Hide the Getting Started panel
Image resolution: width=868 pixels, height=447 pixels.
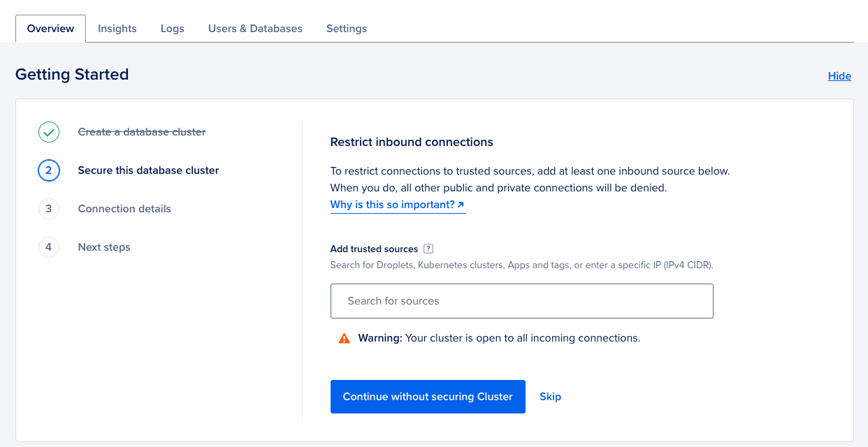click(839, 76)
